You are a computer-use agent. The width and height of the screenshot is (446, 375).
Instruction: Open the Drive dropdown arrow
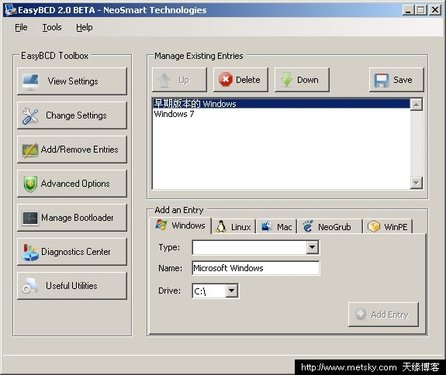click(x=231, y=291)
